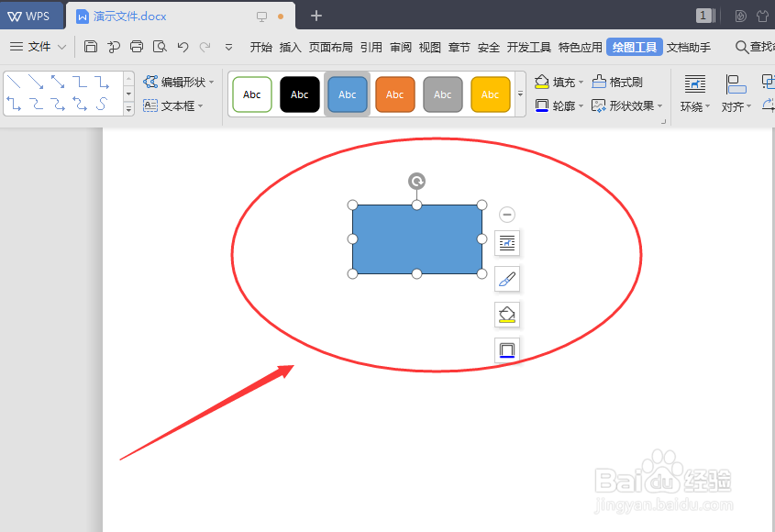Screen dimensions: 775x532
Task: Click floating shape fill icon
Action: [507, 315]
